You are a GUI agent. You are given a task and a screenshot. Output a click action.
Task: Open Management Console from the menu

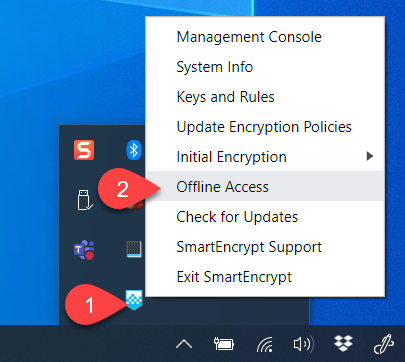265,37
